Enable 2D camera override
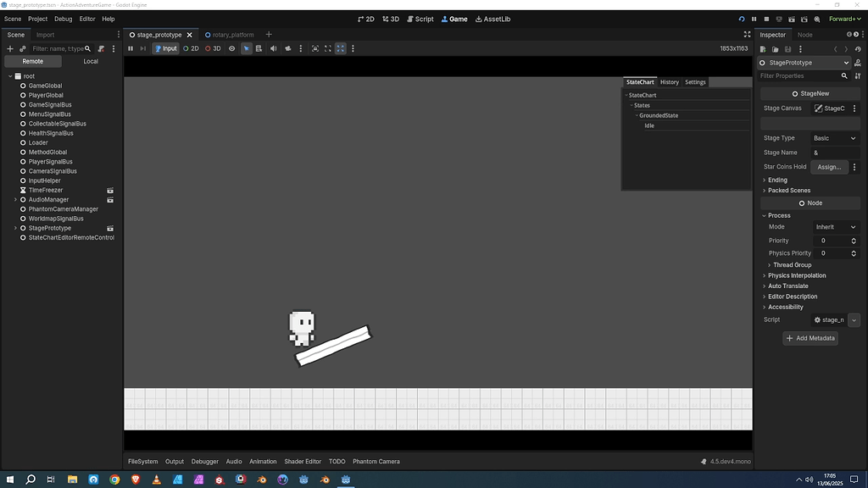Screen dimensions: 868x488 [x=192, y=48]
